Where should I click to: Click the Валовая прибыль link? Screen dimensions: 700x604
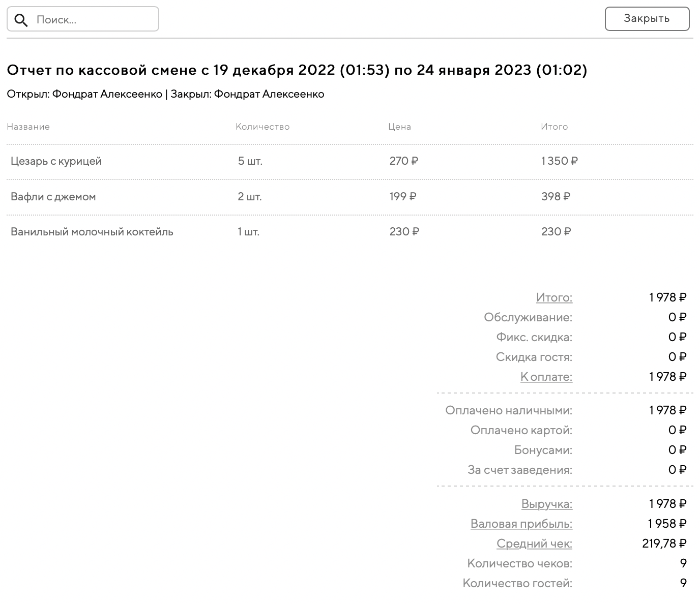[x=521, y=524]
